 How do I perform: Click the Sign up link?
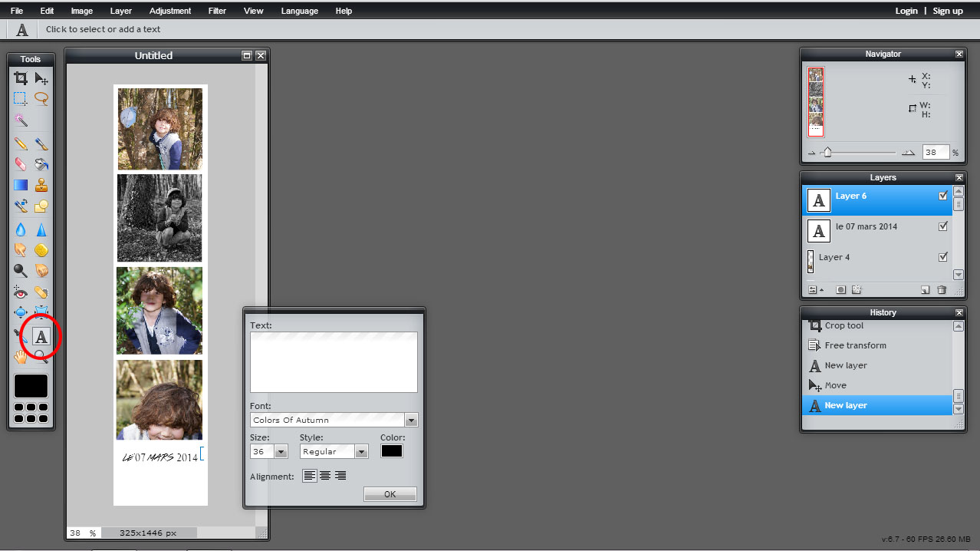click(948, 11)
